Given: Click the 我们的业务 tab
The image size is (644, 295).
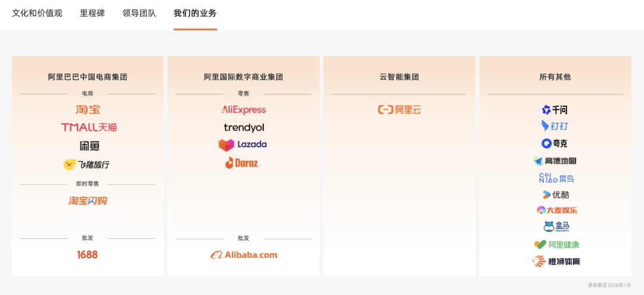Looking at the screenshot, I should pyautogui.click(x=195, y=13).
